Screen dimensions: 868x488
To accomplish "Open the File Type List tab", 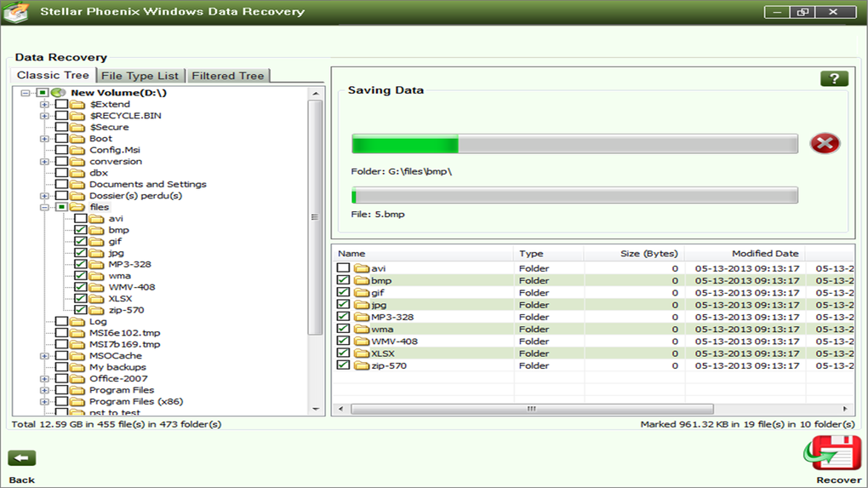I will 140,76.
